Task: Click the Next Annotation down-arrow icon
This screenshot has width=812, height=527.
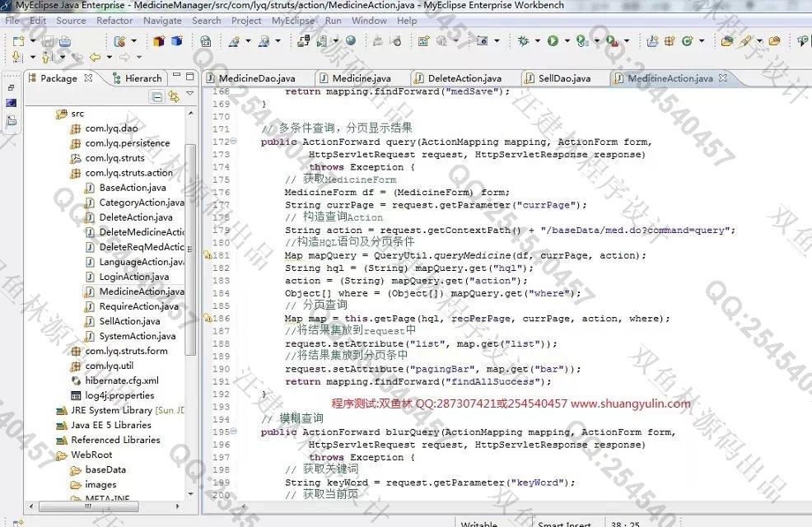Action: click(17, 57)
